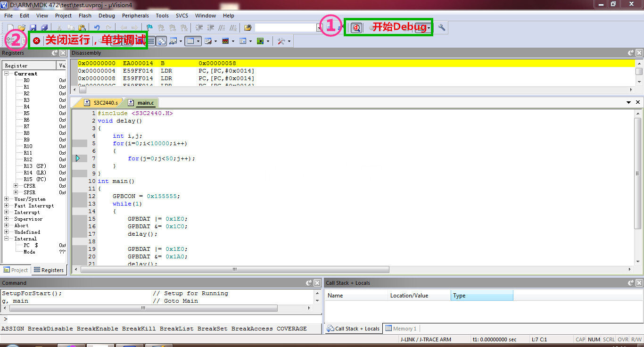Switch to the Memory 1 tab
Screen dimensions: 644x347
(x=401, y=329)
